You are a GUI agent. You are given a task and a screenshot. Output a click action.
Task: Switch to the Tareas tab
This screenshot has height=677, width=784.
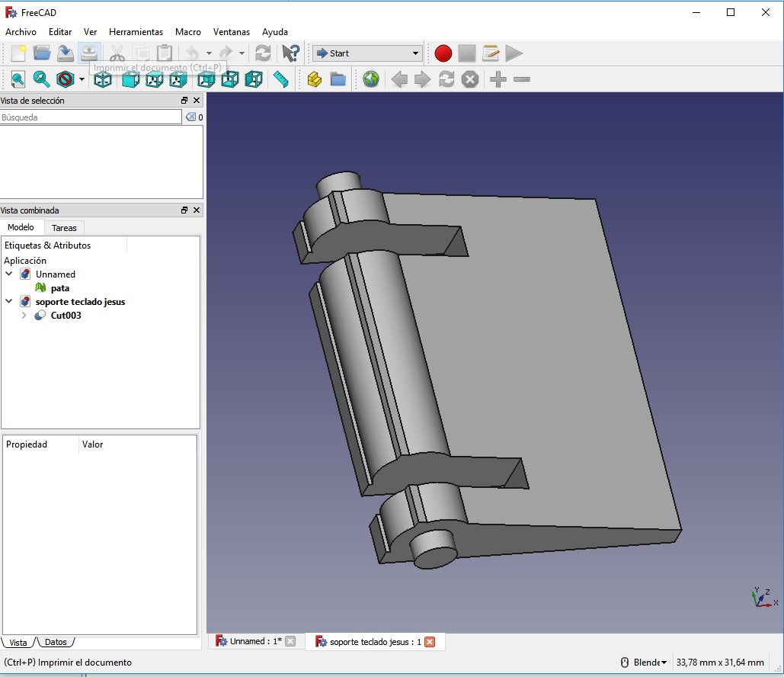coord(64,228)
